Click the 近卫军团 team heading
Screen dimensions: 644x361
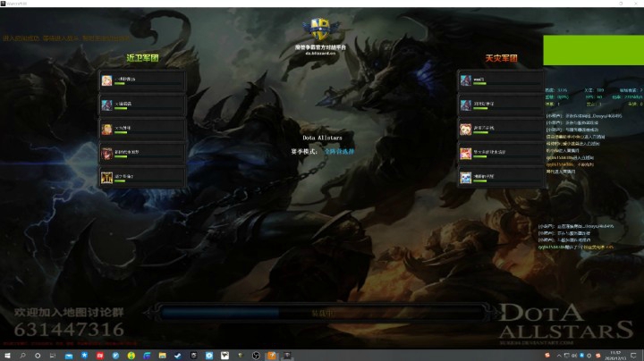point(142,58)
